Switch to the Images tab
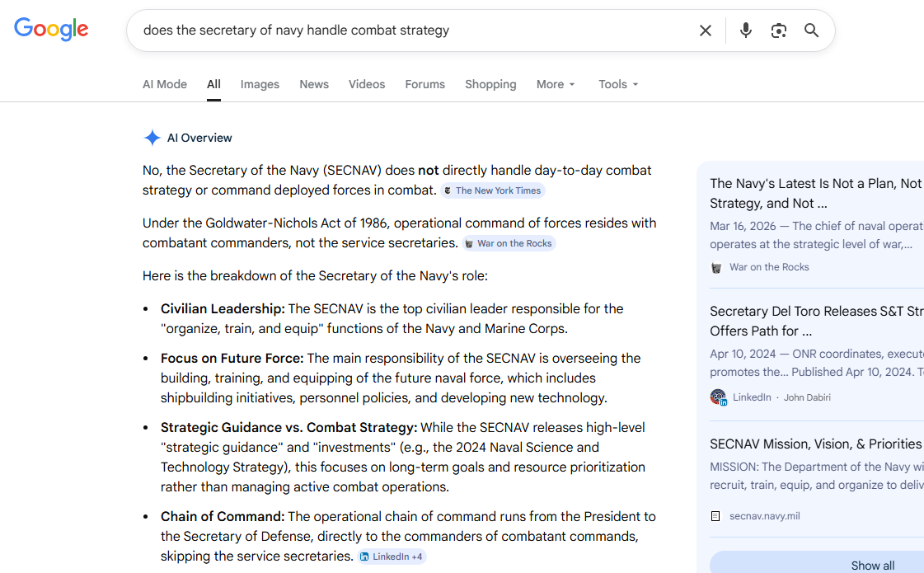 tap(260, 84)
